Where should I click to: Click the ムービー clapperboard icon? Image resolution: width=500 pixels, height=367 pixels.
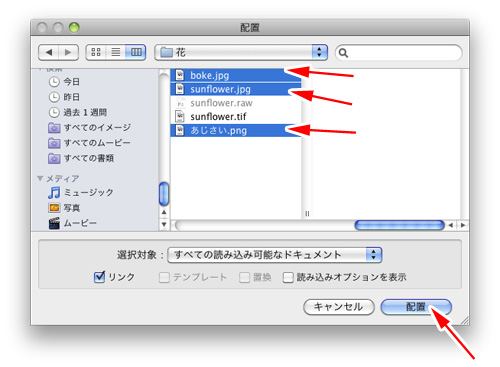pos(54,223)
